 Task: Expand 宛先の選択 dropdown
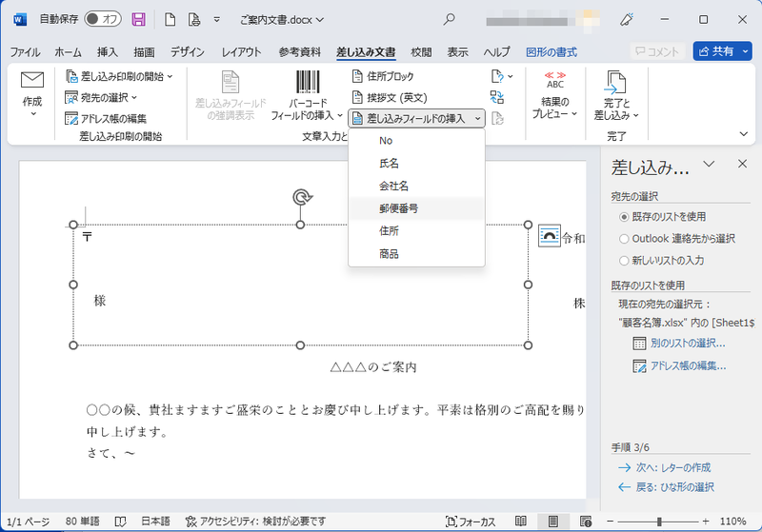click(x=134, y=98)
